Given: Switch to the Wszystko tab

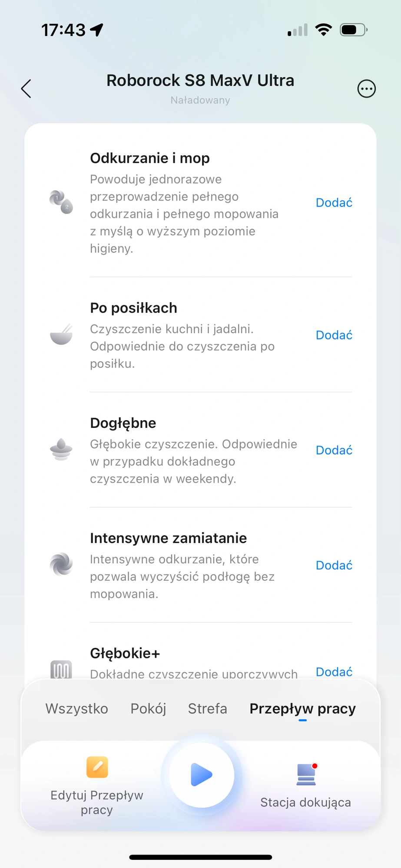Looking at the screenshot, I should tap(77, 709).
